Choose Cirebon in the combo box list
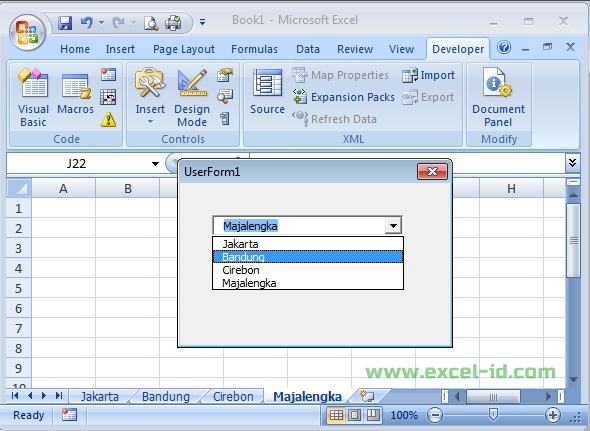This screenshot has height=431, width=590. tap(308, 270)
